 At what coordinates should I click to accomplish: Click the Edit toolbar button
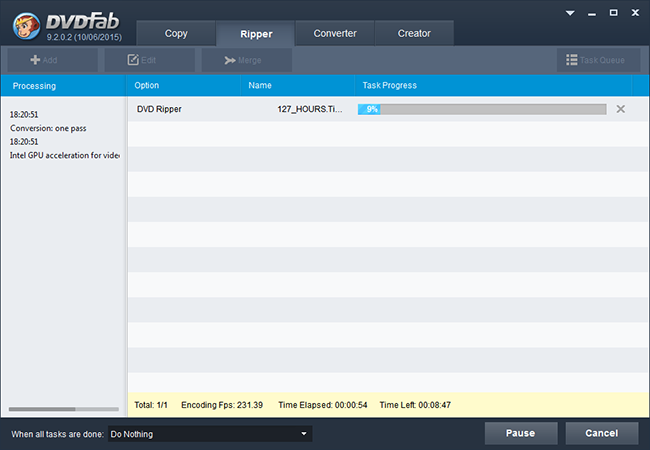[x=150, y=60]
